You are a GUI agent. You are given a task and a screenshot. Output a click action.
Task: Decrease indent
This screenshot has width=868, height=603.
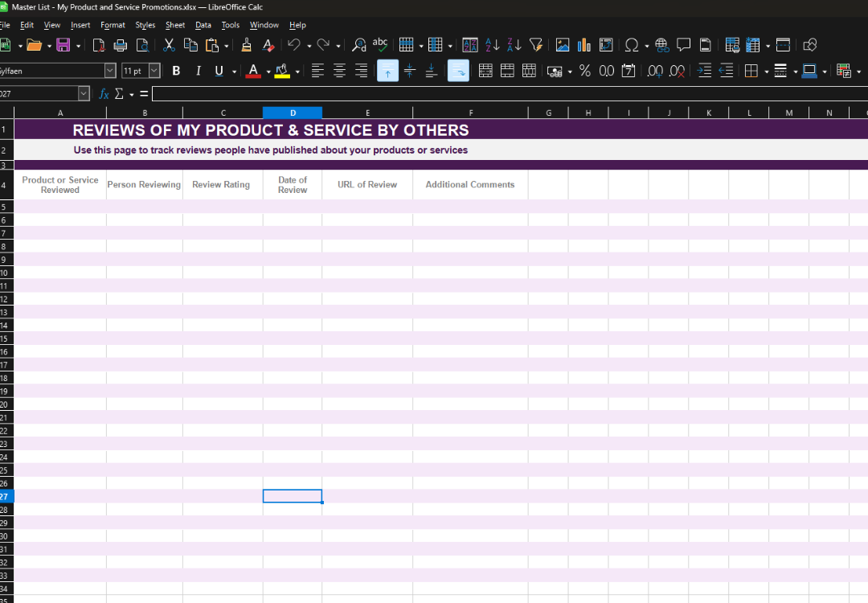726,71
